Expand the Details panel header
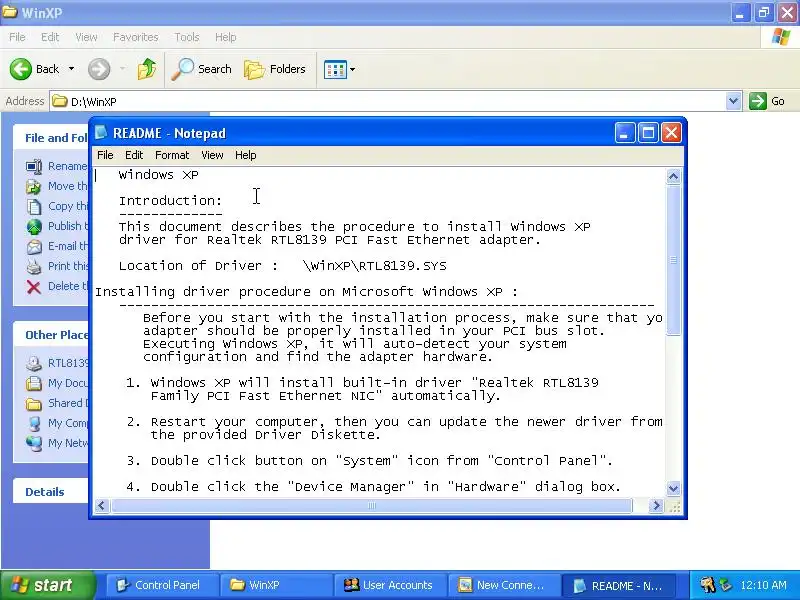 pyautogui.click(x=51, y=492)
